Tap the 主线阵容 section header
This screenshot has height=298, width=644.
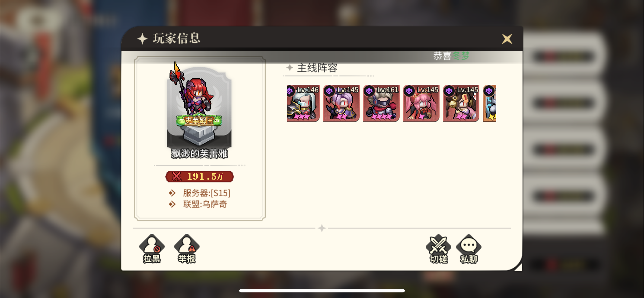317,68
